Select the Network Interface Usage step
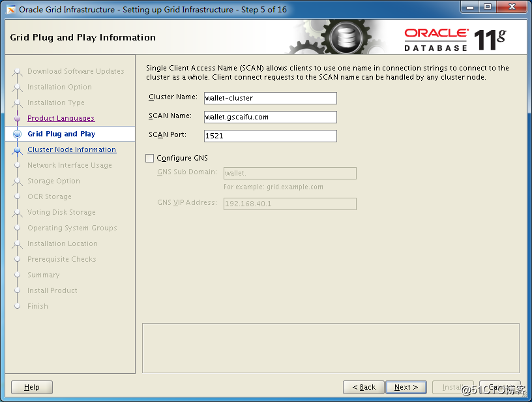This screenshot has height=402, width=532. (70, 165)
